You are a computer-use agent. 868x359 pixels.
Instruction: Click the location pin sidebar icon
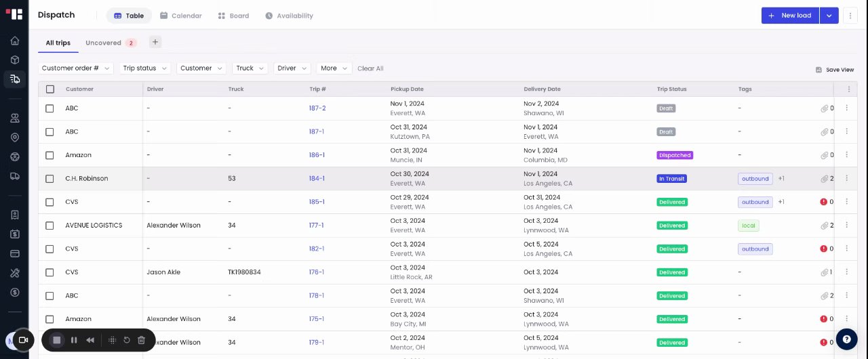(x=15, y=138)
